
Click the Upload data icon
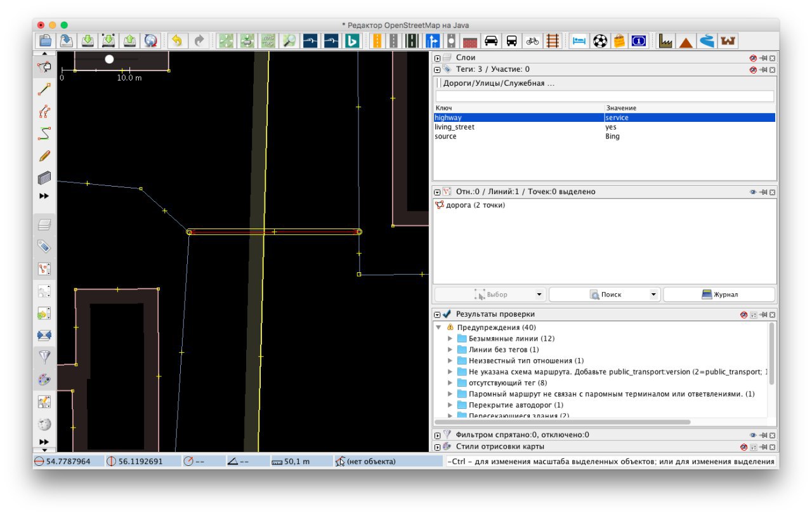click(129, 41)
